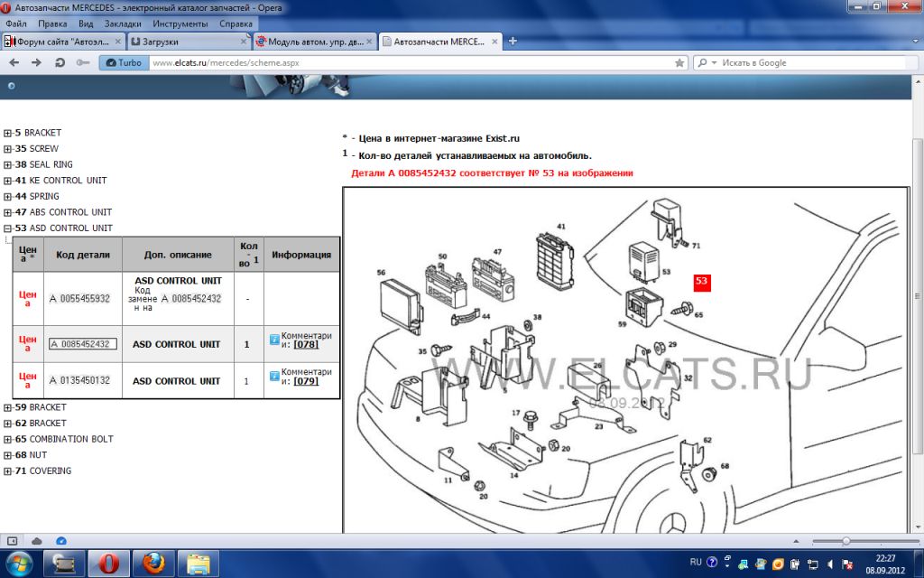Viewport: 924px width, 578px height.
Task: Toggle Opera Turbo mode
Action: (124, 62)
